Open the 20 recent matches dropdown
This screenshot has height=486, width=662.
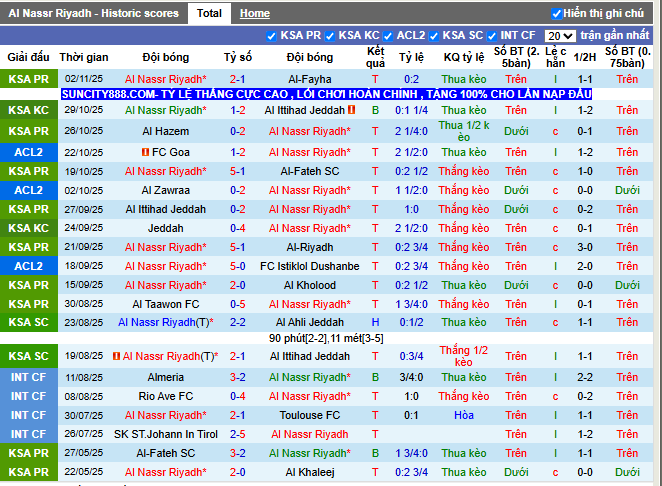(560, 36)
